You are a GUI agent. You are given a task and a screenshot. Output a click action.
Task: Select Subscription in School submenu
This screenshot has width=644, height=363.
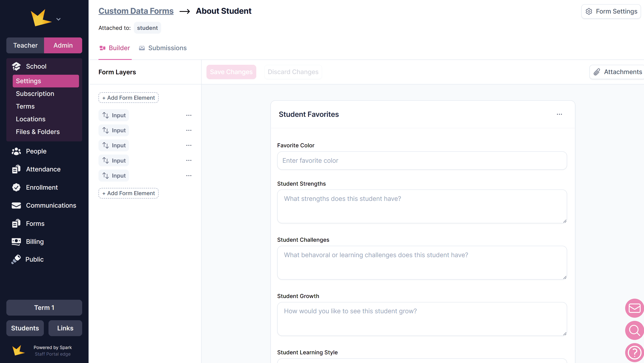tap(35, 94)
